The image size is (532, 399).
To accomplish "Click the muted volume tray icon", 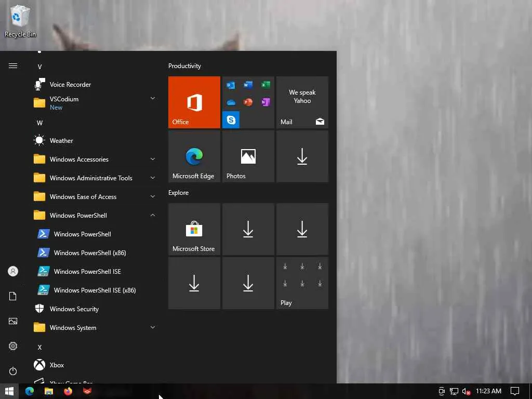I will click(x=466, y=392).
